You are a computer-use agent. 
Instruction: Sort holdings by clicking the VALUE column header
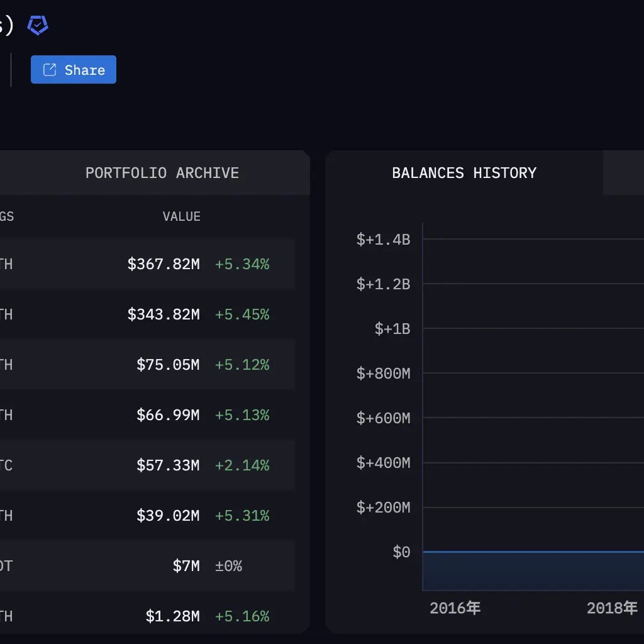tap(181, 216)
